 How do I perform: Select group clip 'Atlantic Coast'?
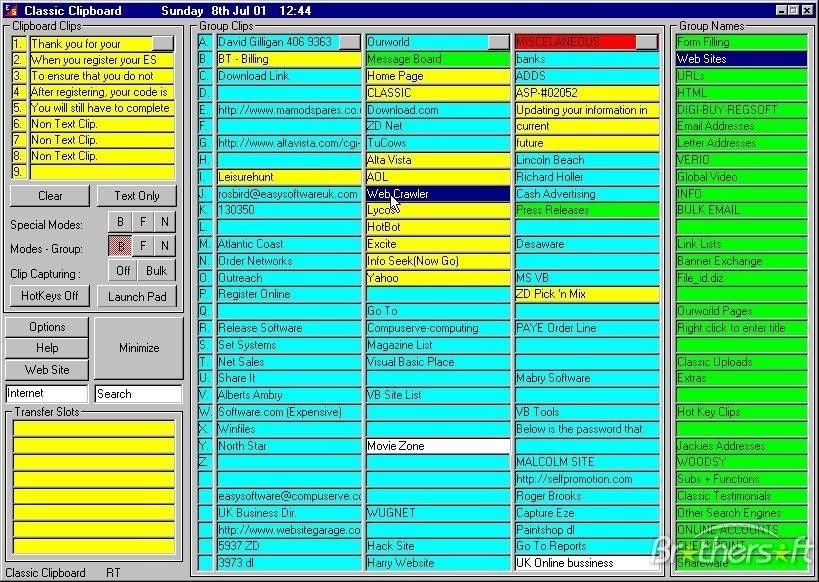[x=289, y=244]
